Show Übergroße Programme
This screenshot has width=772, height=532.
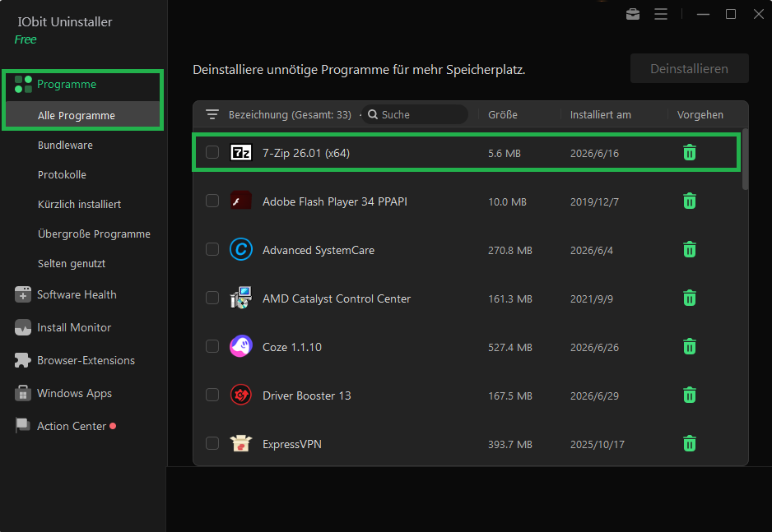tap(94, 234)
